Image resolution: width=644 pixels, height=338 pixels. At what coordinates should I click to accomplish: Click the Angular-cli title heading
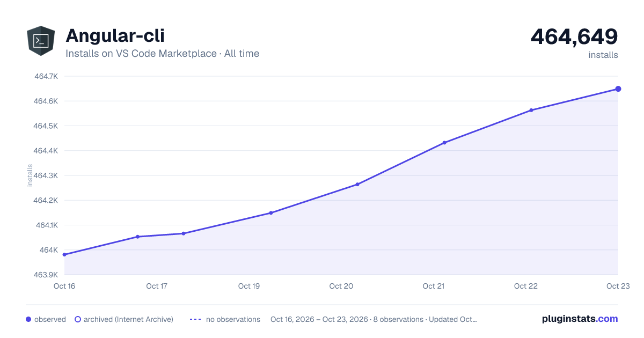pyautogui.click(x=115, y=35)
